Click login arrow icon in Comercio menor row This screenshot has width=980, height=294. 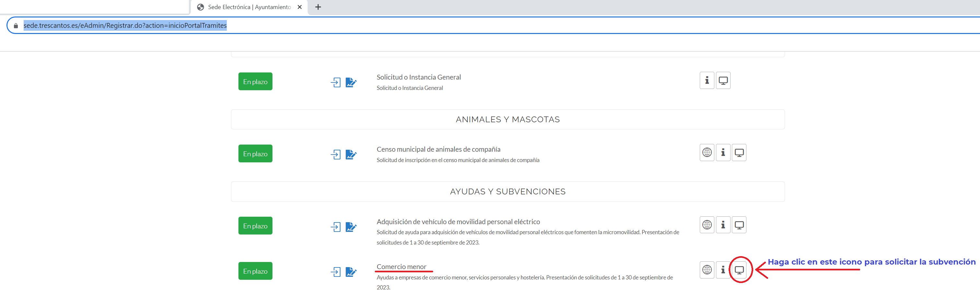336,272
